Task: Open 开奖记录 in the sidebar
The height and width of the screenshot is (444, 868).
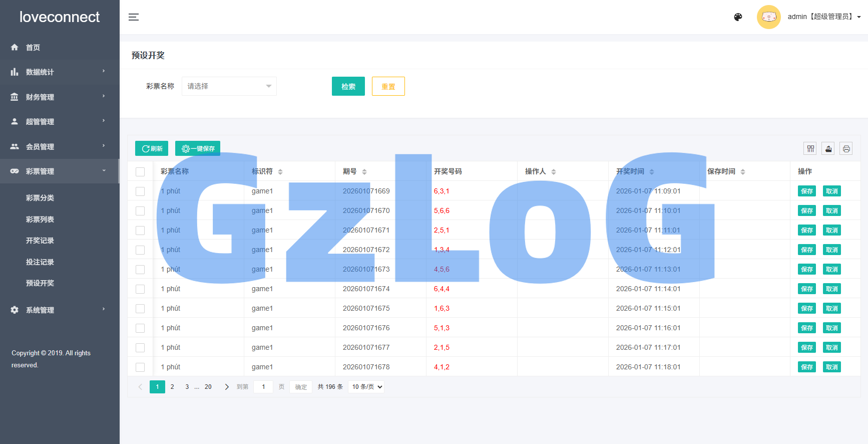Action: coord(40,241)
